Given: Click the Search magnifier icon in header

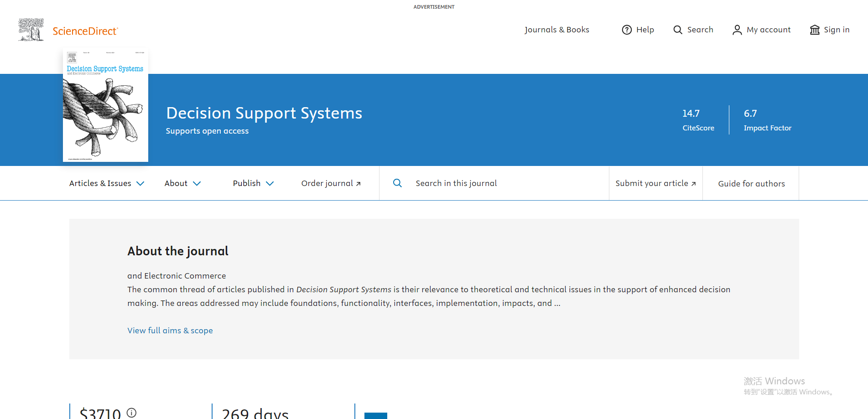Looking at the screenshot, I should tap(678, 30).
